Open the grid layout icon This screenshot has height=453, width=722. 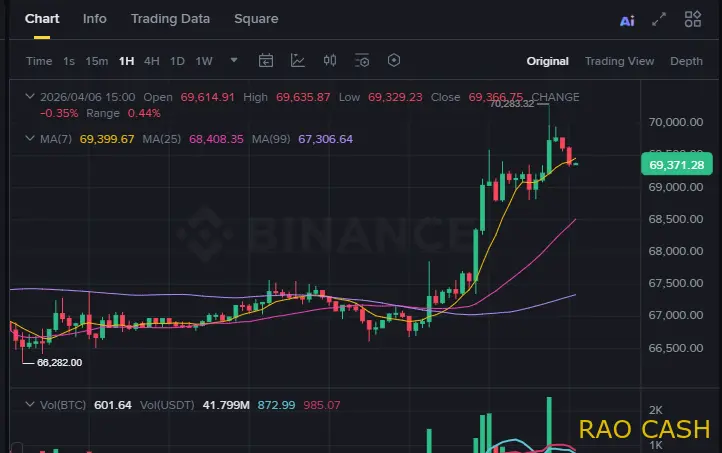tap(692, 19)
